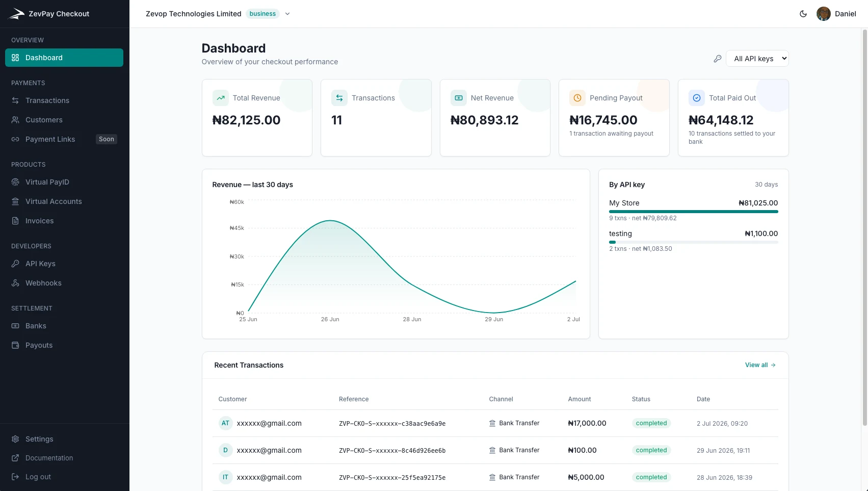
Task: Open the Dashboard menu item
Action: pyautogui.click(x=64, y=58)
